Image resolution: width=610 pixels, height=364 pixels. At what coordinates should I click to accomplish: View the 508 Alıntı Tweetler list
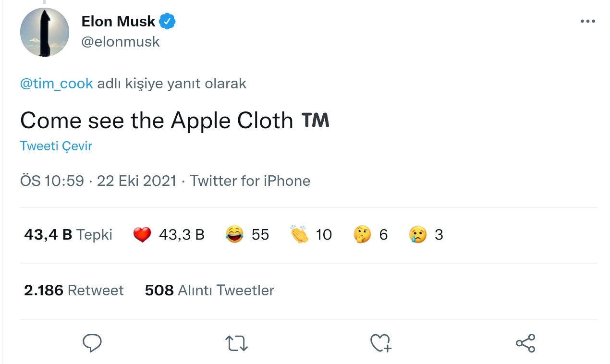[210, 290]
